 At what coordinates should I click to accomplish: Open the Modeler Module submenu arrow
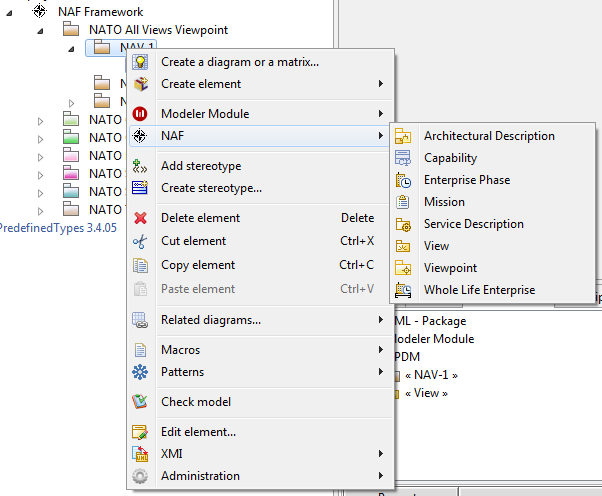tap(380, 114)
